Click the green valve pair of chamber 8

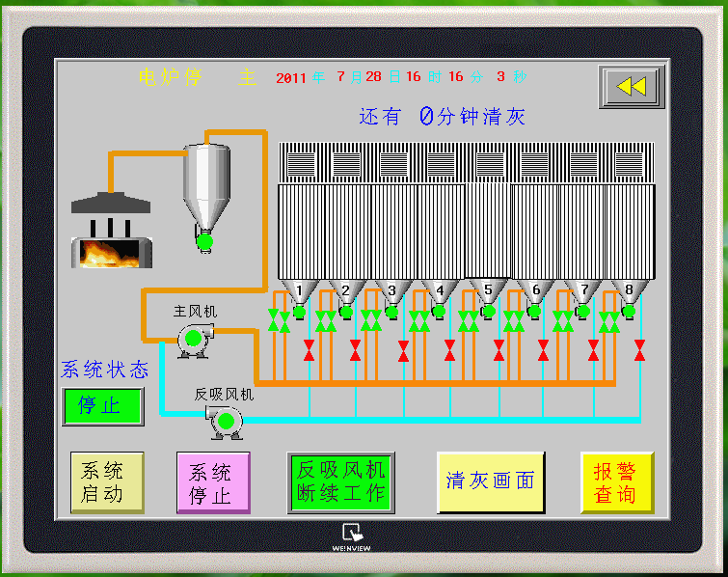(x=609, y=322)
